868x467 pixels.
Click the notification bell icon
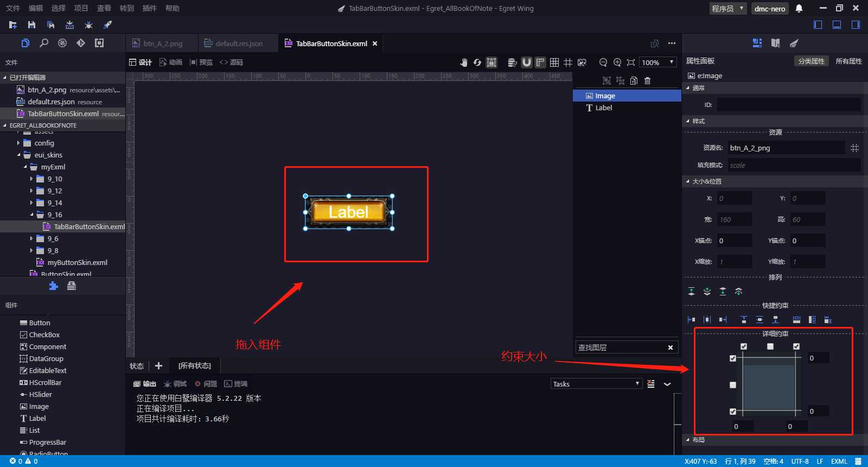pos(799,8)
